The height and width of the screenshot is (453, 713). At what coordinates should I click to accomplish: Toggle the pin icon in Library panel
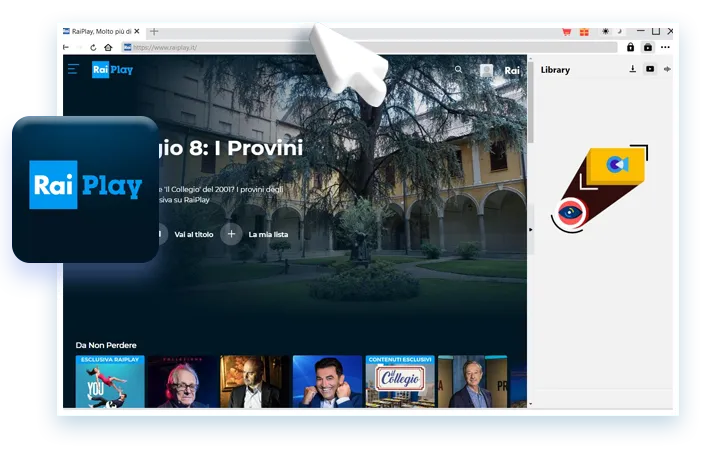[667, 69]
